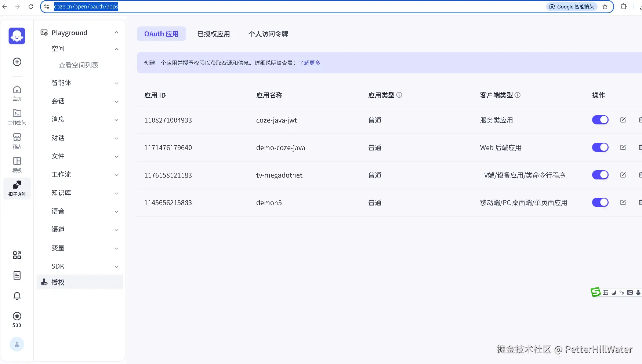The image size is (642, 364).
Task: Edit the tv-megadotnet app
Action: (623, 175)
